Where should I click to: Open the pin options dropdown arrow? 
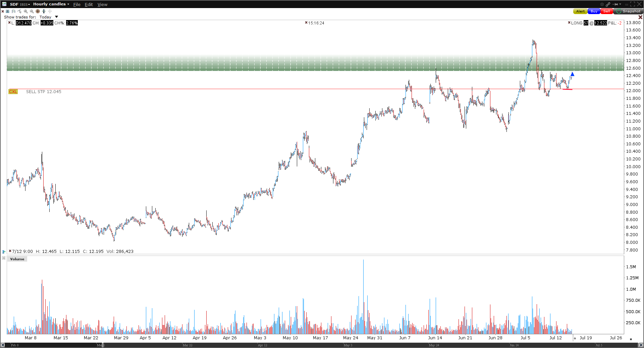(x=620, y=4)
